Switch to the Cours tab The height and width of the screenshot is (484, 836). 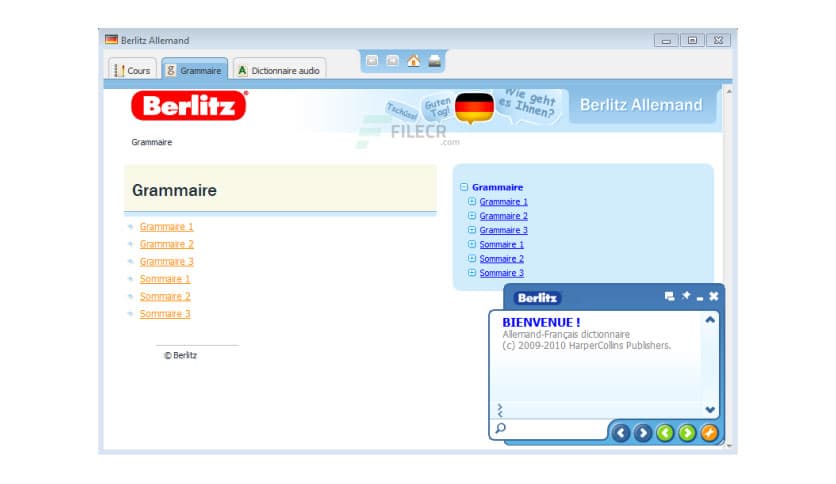(133, 70)
